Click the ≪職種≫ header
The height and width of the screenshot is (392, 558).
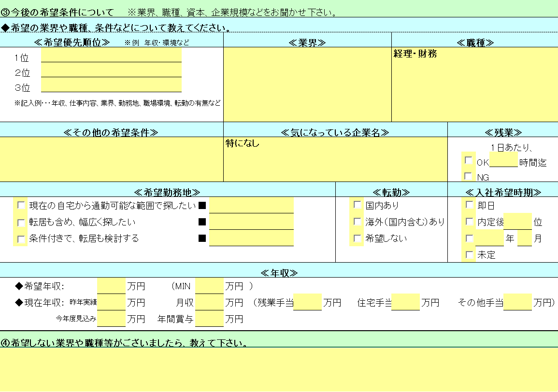click(x=475, y=42)
